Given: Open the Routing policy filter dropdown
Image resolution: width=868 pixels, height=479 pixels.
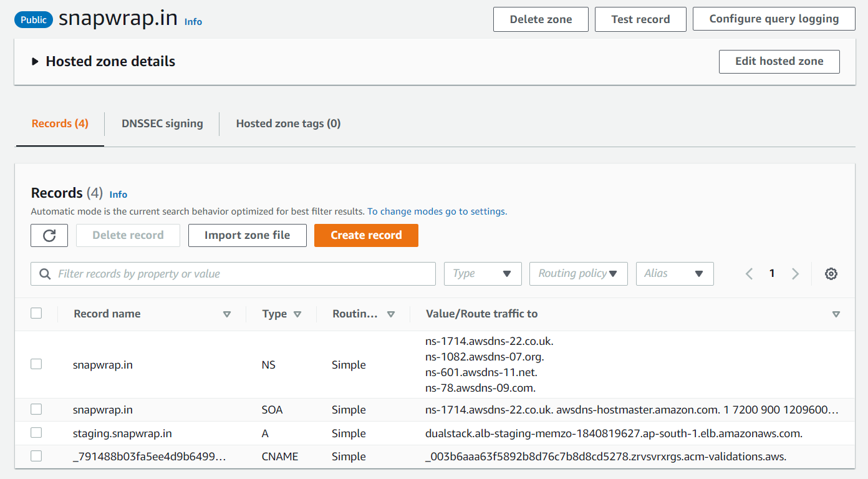Looking at the screenshot, I should coord(578,274).
